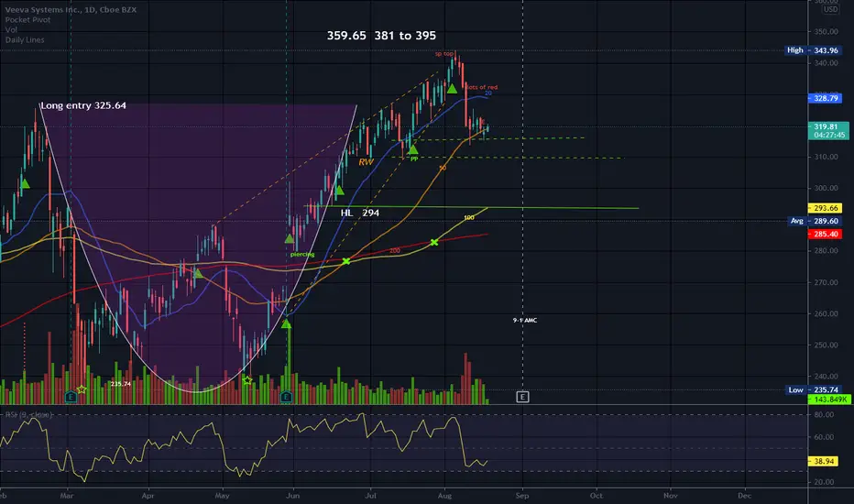Click the green 143.849K volume tag
854x504 pixels.
pyautogui.click(x=829, y=400)
